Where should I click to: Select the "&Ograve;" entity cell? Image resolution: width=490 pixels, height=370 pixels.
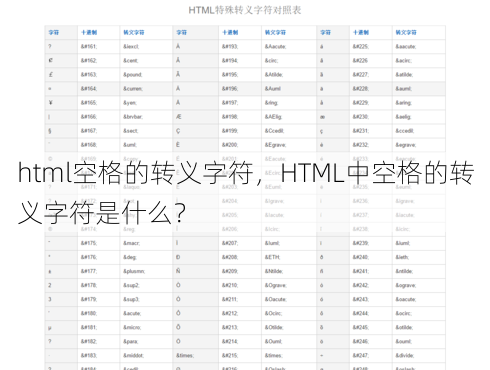289,285
